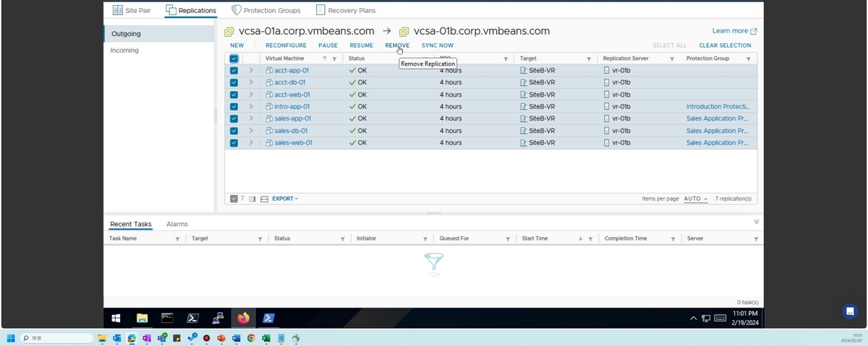Select Incoming replications in the sidebar
868x346 pixels.
point(124,51)
